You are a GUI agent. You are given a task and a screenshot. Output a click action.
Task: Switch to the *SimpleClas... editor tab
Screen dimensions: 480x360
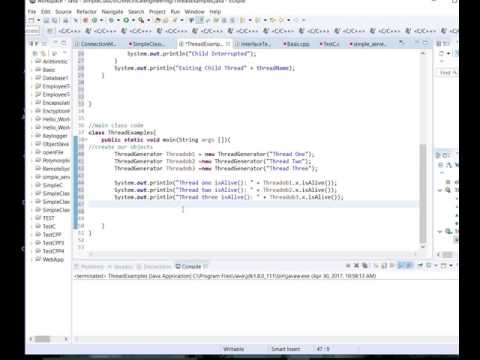pyautogui.click(x=148, y=44)
